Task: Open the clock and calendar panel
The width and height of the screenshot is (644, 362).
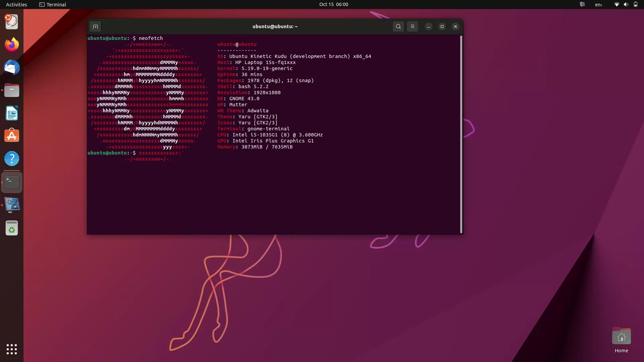Action: tap(334, 4)
